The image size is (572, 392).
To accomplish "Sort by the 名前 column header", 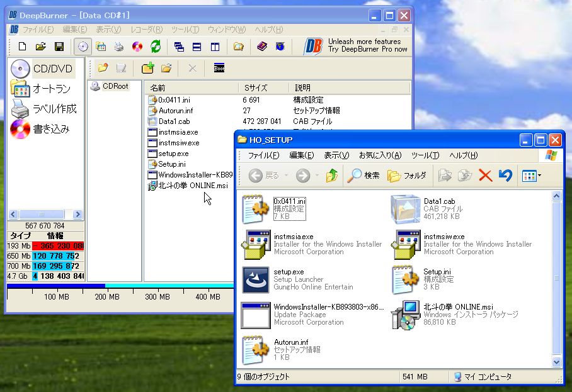I will point(192,88).
